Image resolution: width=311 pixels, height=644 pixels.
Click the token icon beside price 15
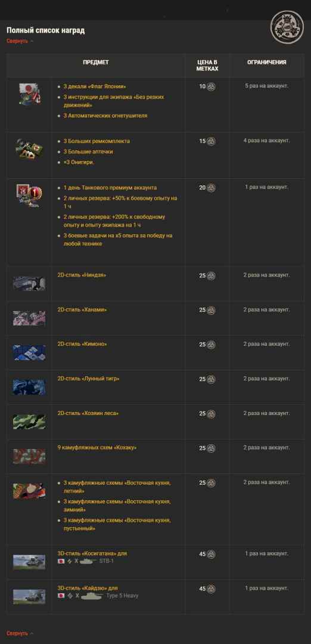pyautogui.click(x=211, y=141)
